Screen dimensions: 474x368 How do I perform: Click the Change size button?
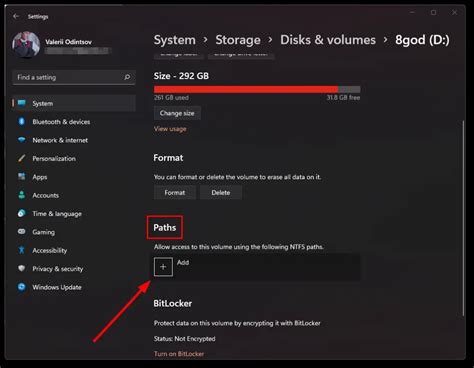point(177,113)
